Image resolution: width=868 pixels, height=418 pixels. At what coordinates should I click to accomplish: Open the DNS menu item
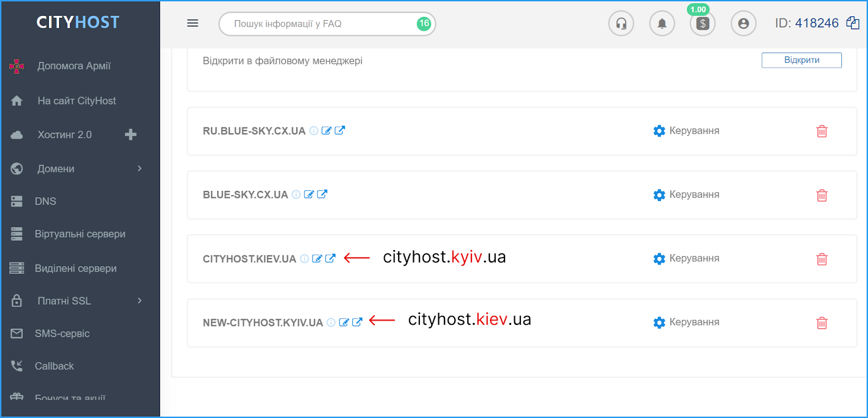click(46, 201)
